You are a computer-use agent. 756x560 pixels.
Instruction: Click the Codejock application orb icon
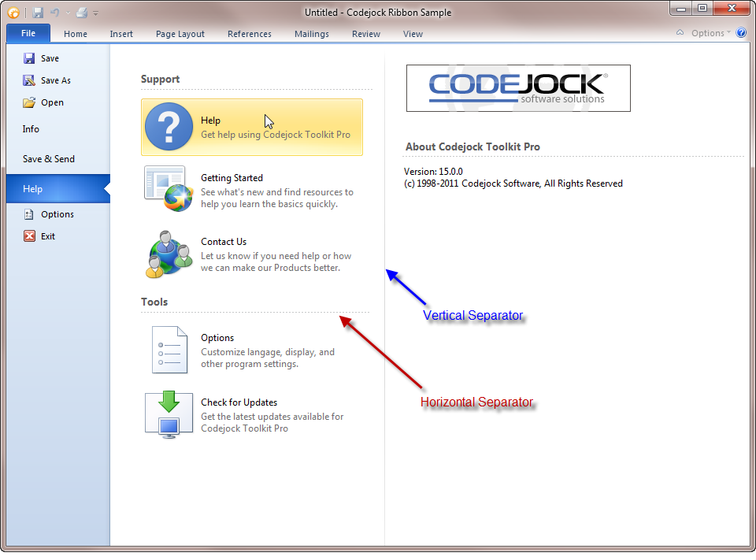coord(13,13)
